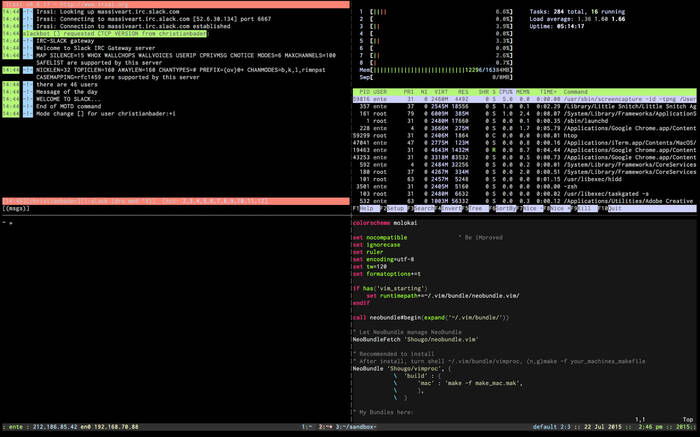Select the -zsh process row
The height and width of the screenshot is (437, 700).
pyautogui.click(x=573, y=185)
